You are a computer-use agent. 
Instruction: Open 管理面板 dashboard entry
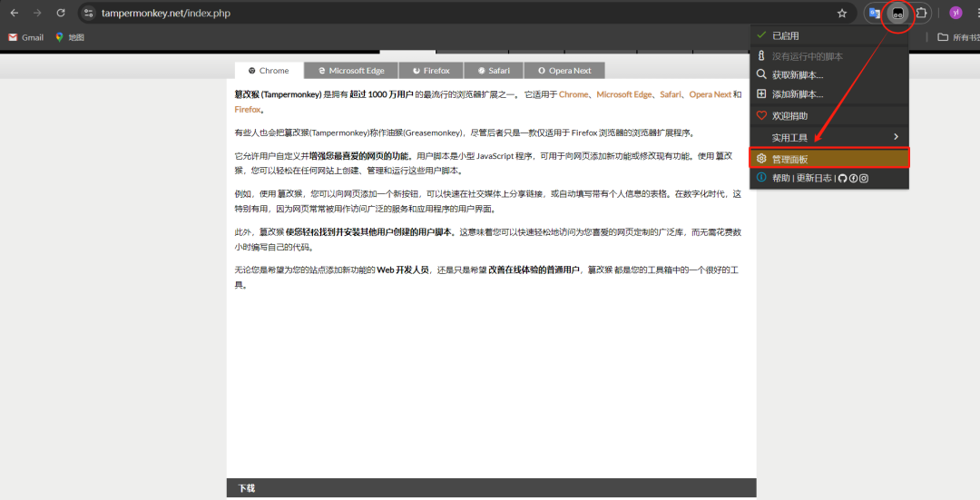tap(829, 159)
